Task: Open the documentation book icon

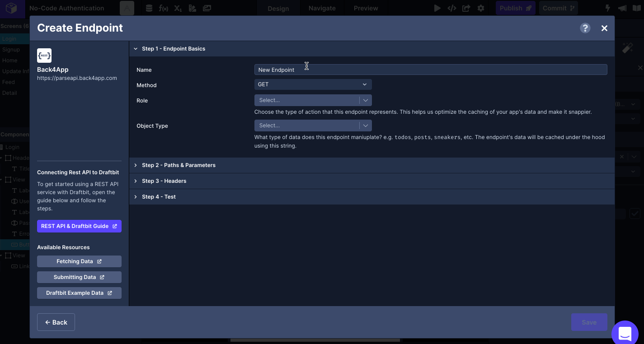Action: tap(636, 8)
